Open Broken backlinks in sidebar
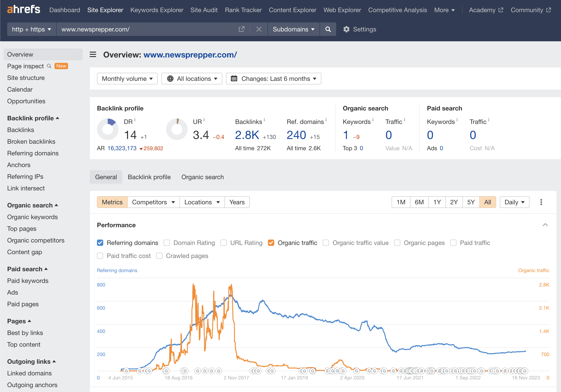This screenshot has height=392, width=561. (31, 141)
